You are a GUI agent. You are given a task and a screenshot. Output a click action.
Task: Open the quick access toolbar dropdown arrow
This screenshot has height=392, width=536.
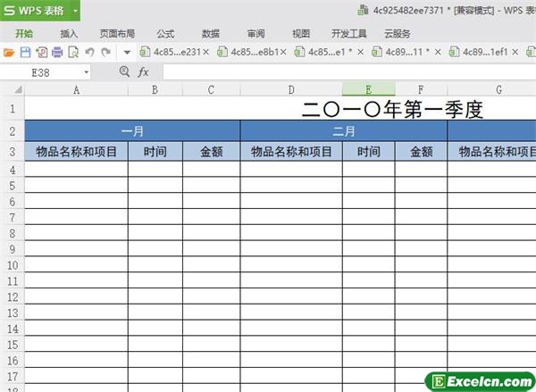[127, 53]
